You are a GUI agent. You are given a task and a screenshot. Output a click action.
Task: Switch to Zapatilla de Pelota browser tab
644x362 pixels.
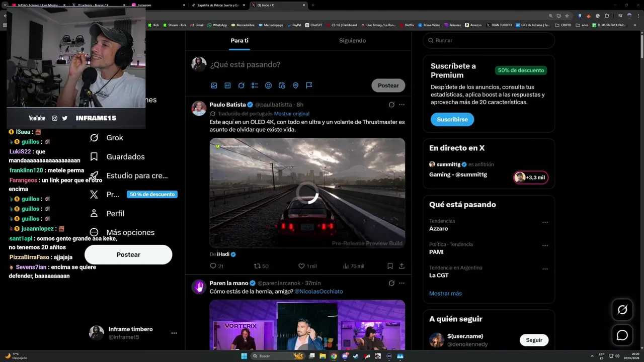pos(219,5)
